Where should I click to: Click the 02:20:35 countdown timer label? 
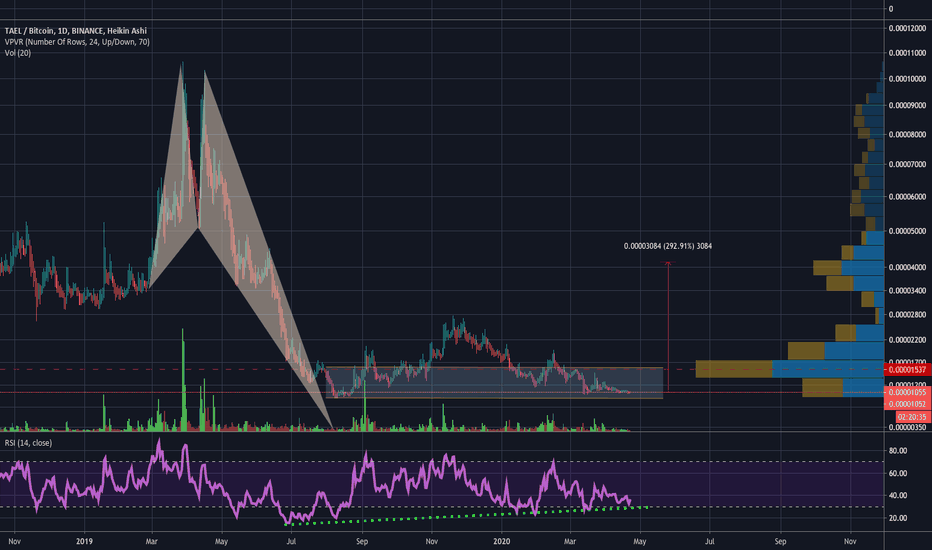pyautogui.click(x=912, y=417)
